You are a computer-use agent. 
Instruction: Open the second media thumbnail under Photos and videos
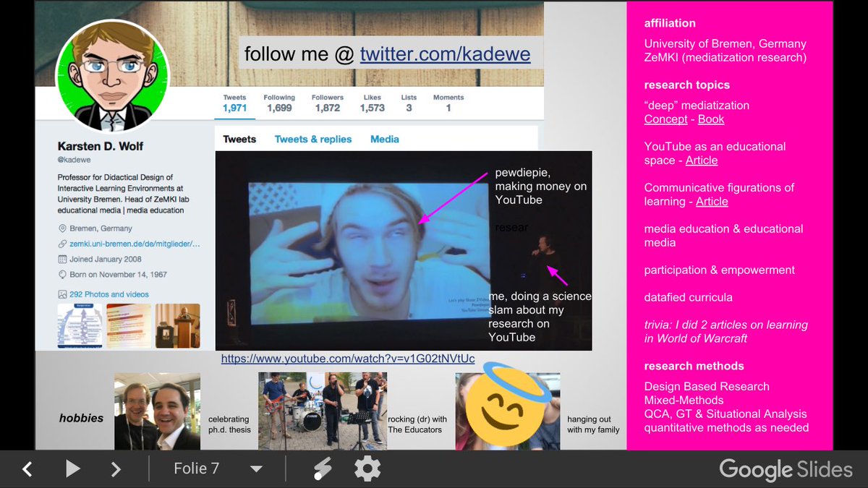(129, 325)
